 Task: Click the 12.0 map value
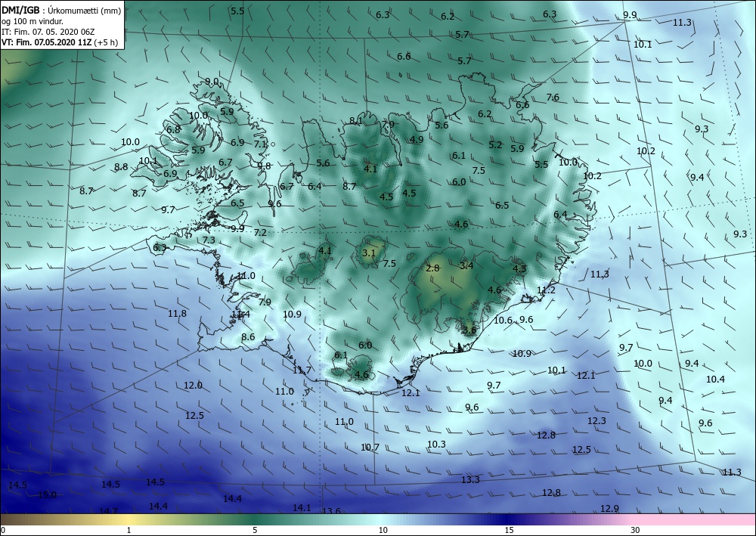pos(193,385)
